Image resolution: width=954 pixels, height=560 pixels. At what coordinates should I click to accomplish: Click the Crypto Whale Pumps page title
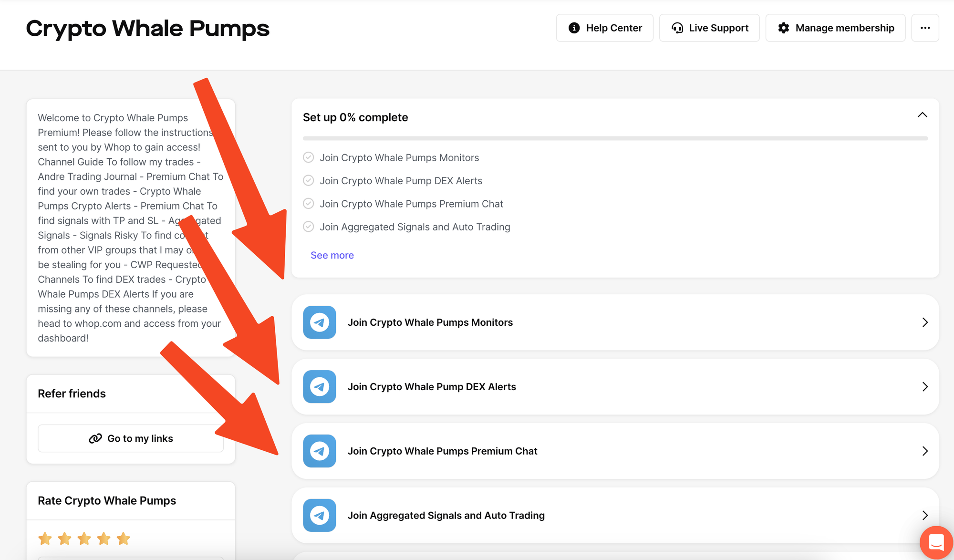tap(148, 28)
